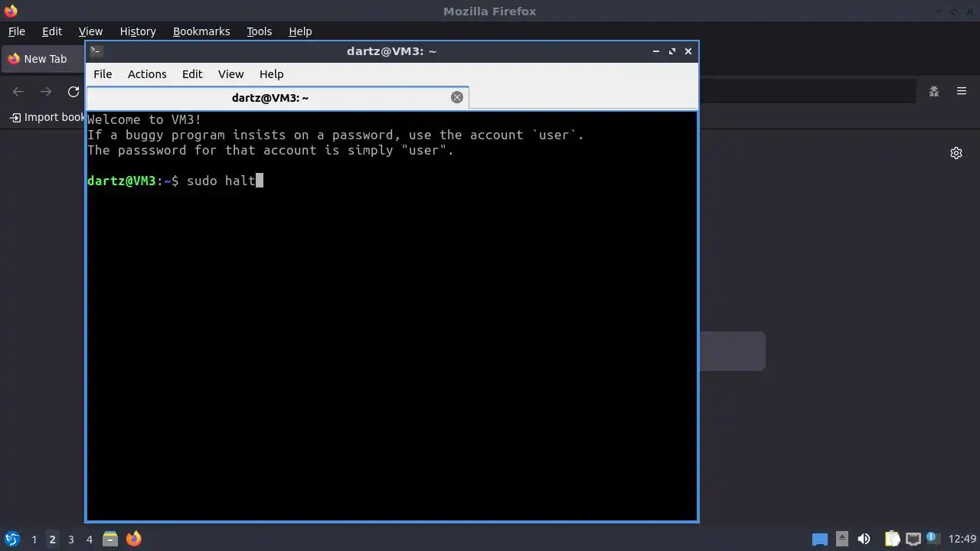Click the typed 'sudo halt' command text
The width and height of the screenshot is (980, 551).
click(x=221, y=181)
